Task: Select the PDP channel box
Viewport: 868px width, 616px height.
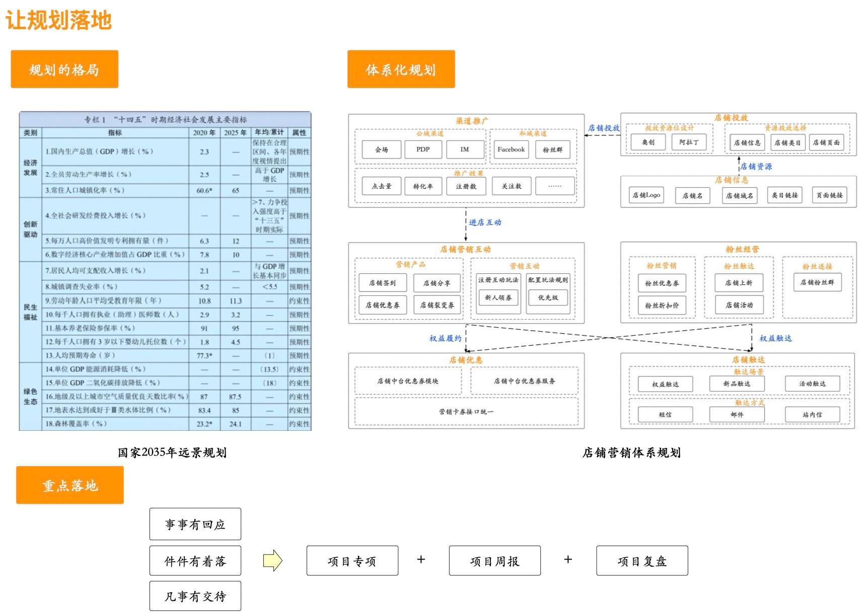Action: [423, 149]
